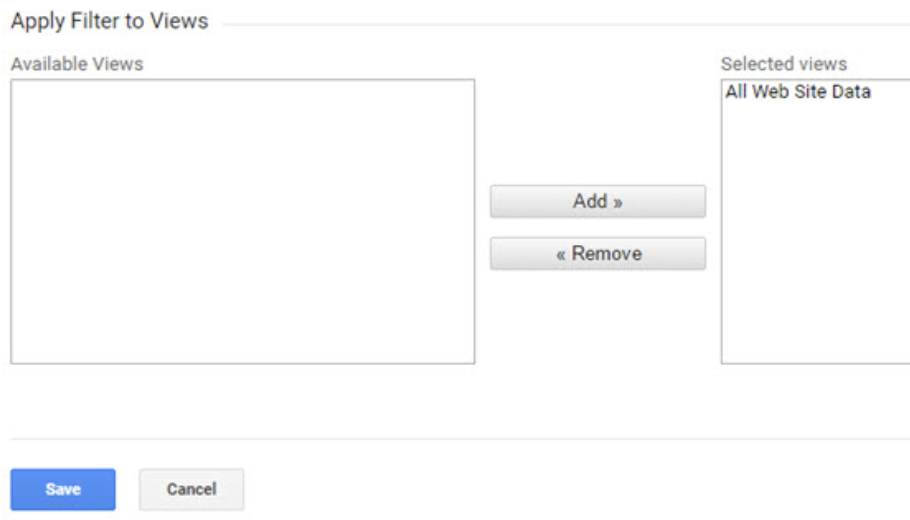910x520 pixels.
Task: Move selected view out using Remove
Action: (x=598, y=254)
